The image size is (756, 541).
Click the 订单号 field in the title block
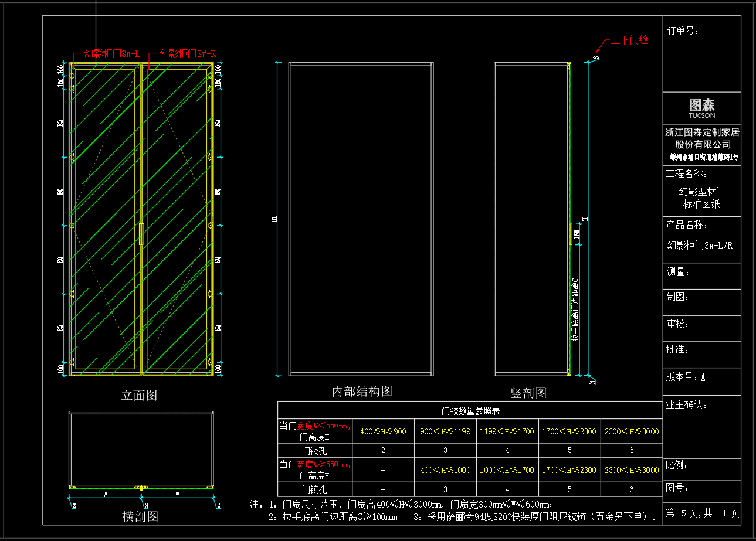pyautogui.click(x=683, y=31)
